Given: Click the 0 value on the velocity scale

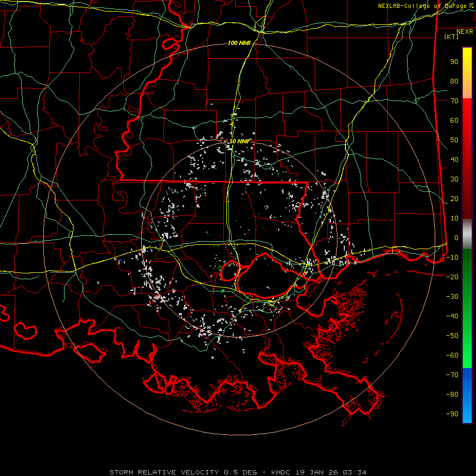Looking at the screenshot, I should pyautogui.click(x=456, y=237).
